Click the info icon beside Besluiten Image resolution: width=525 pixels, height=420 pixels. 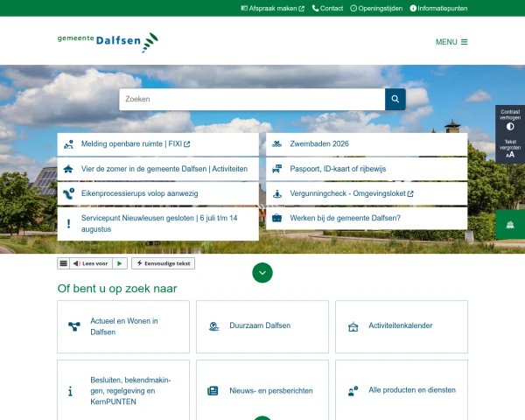coord(70,391)
